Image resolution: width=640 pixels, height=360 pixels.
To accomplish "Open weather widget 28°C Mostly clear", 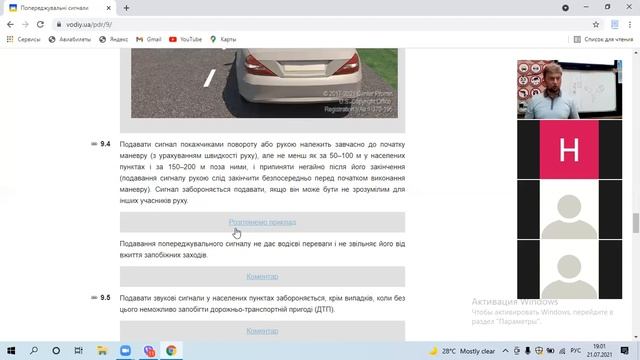I will (x=462, y=351).
